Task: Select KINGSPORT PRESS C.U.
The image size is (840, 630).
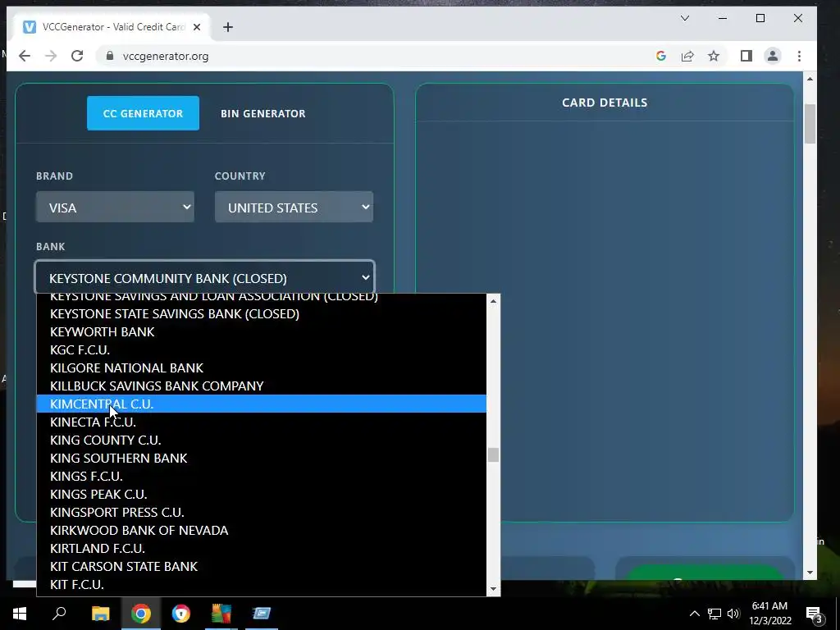Action: click(262, 512)
